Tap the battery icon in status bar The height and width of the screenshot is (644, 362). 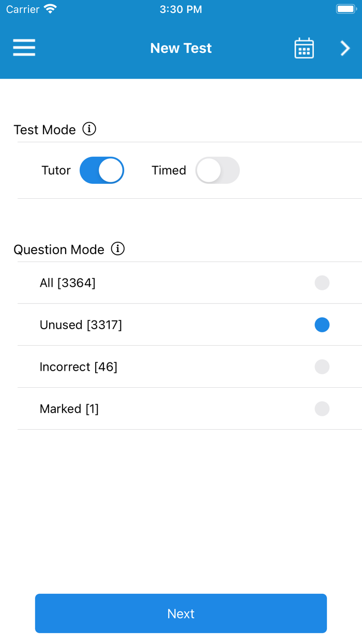coord(345,8)
